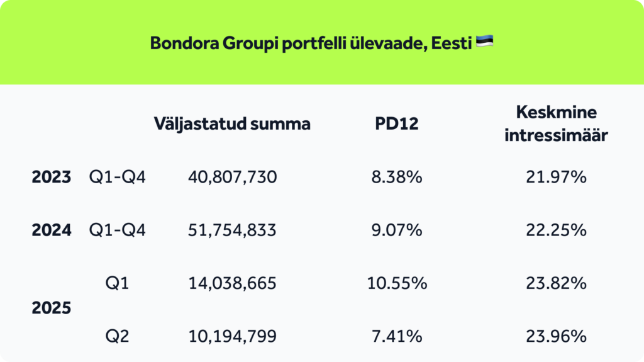The height and width of the screenshot is (362, 644).
Task: Select the Väljastatud summa column header
Action: [x=232, y=124]
